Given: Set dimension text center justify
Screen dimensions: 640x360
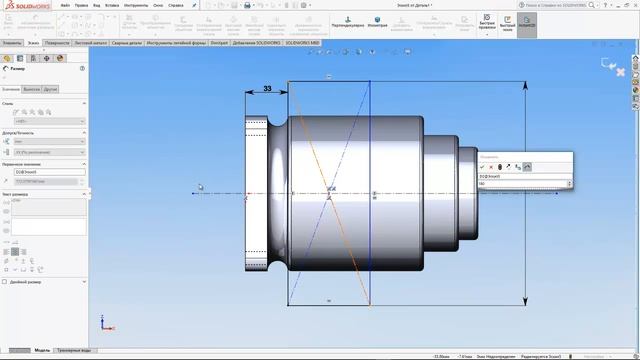Looking at the screenshot, I should click(x=15, y=252).
